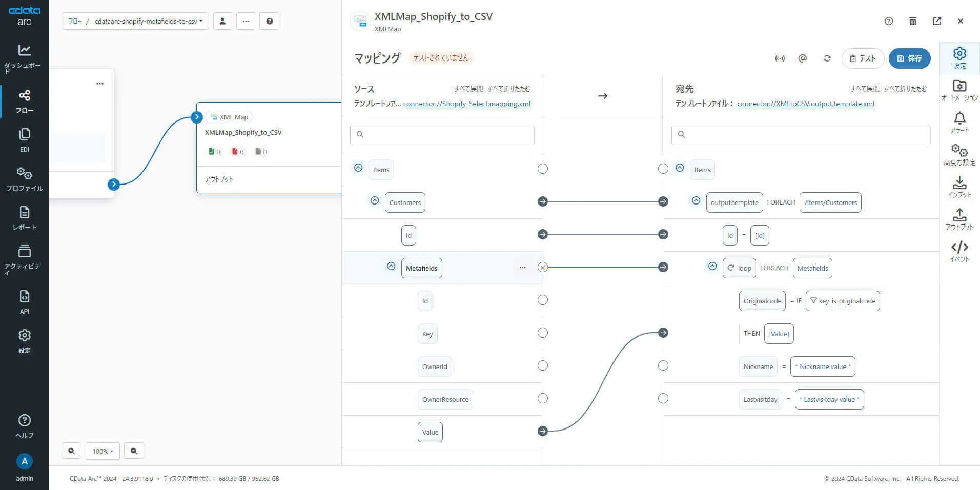980x490 pixels.
Task: Collapse the source Metafields node
Action: [391, 267]
